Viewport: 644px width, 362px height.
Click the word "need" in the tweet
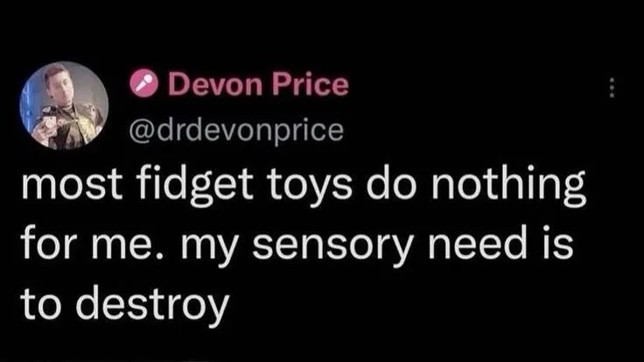point(477,242)
